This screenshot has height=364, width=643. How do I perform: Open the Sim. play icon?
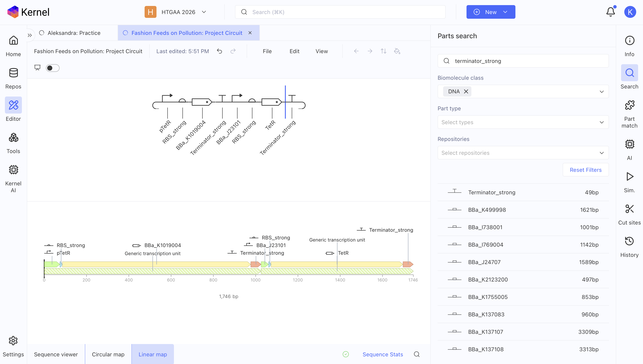tap(630, 176)
